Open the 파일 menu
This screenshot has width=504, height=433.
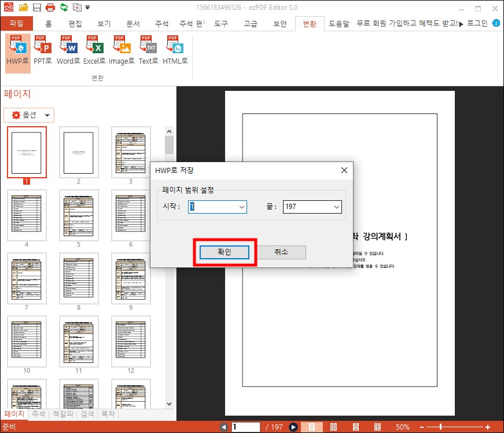(x=16, y=24)
